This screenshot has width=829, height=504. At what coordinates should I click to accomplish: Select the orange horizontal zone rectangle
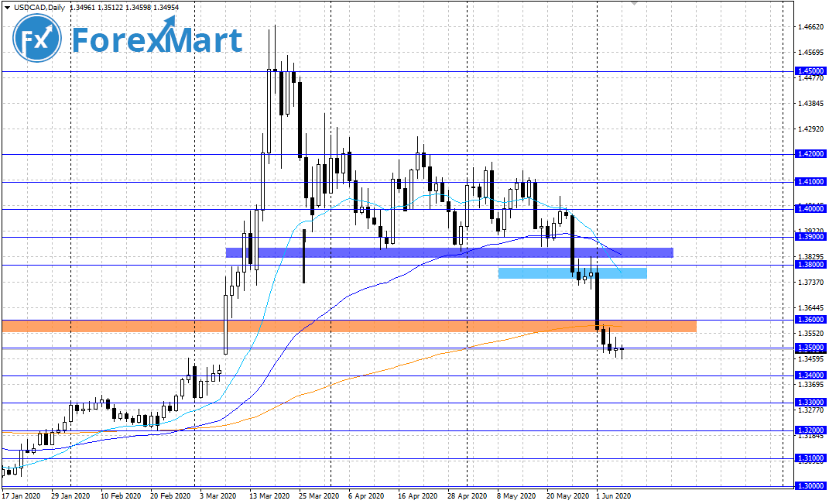click(348, 326)
